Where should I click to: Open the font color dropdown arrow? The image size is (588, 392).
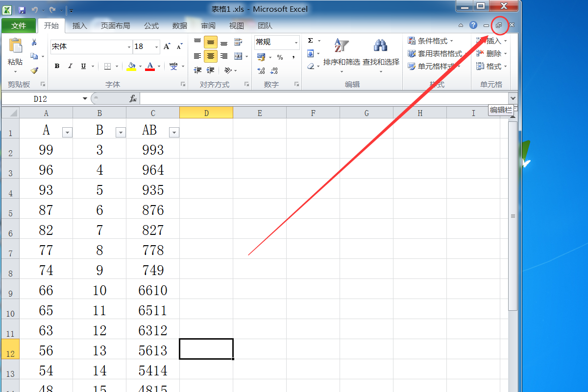click(x=159, y=67)
